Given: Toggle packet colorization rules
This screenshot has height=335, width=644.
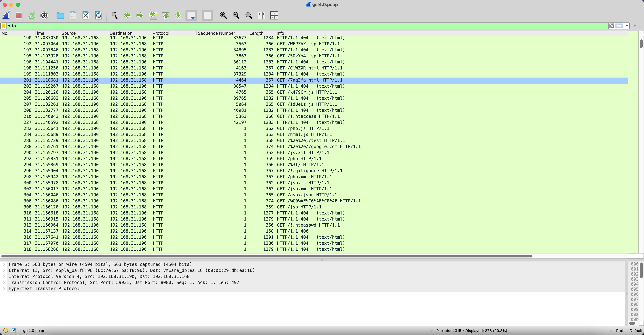Looking at the screenshot, I should (x=207, y=15).
